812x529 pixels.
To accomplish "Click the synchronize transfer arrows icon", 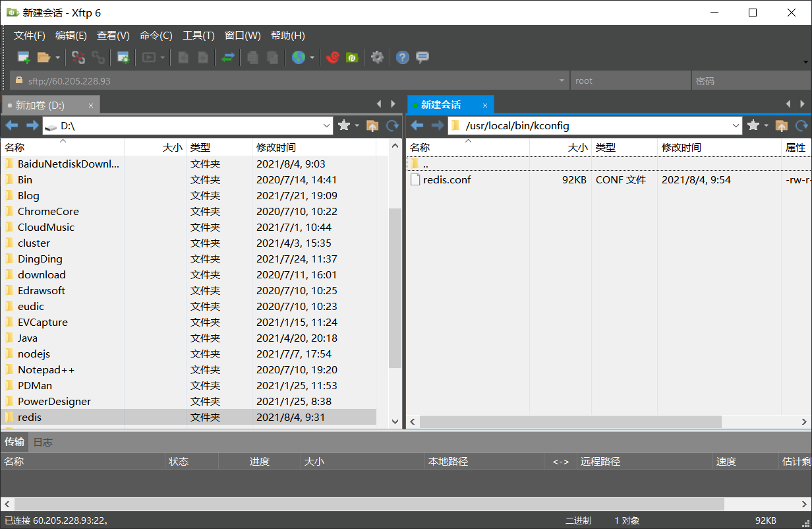I will 228,57.
